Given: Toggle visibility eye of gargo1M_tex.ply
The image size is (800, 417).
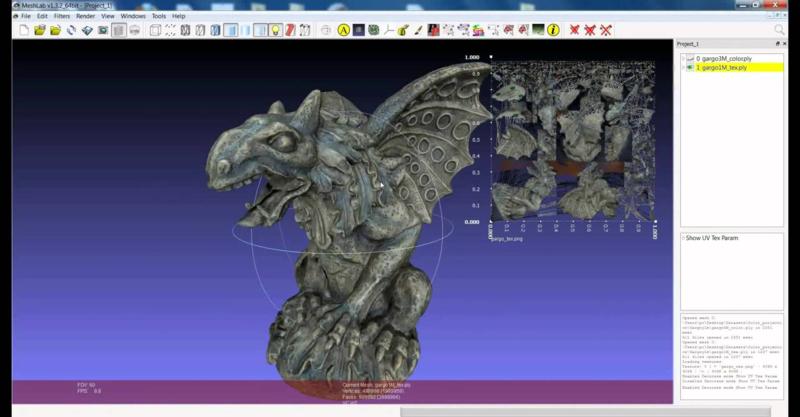Looking at the screenshot, I should coord(690,68).
